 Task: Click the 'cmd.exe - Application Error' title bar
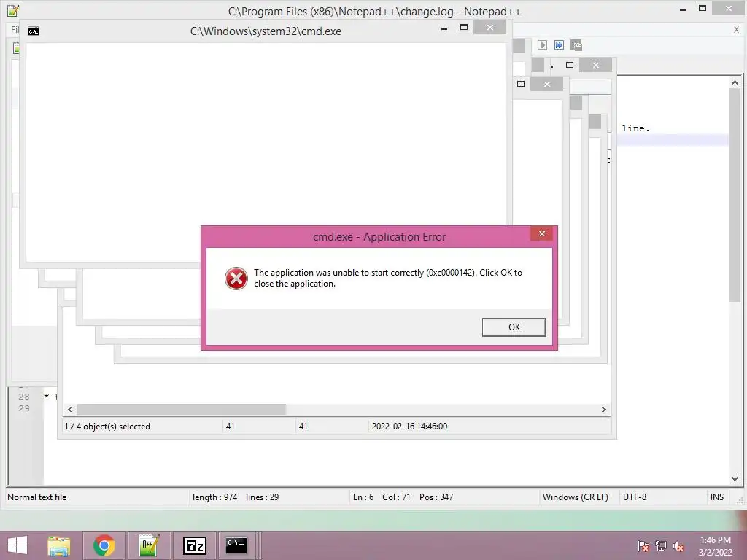379,237
